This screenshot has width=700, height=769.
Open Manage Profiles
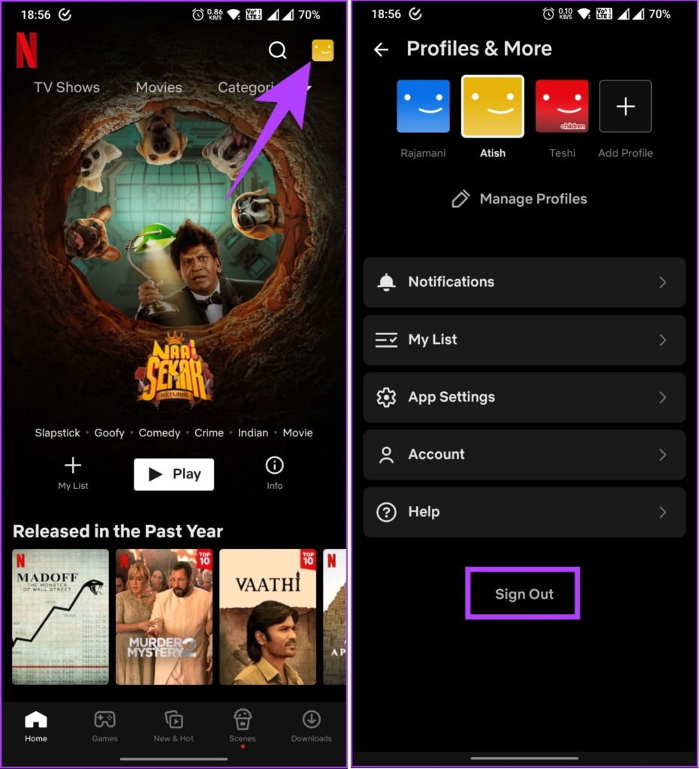519,198
